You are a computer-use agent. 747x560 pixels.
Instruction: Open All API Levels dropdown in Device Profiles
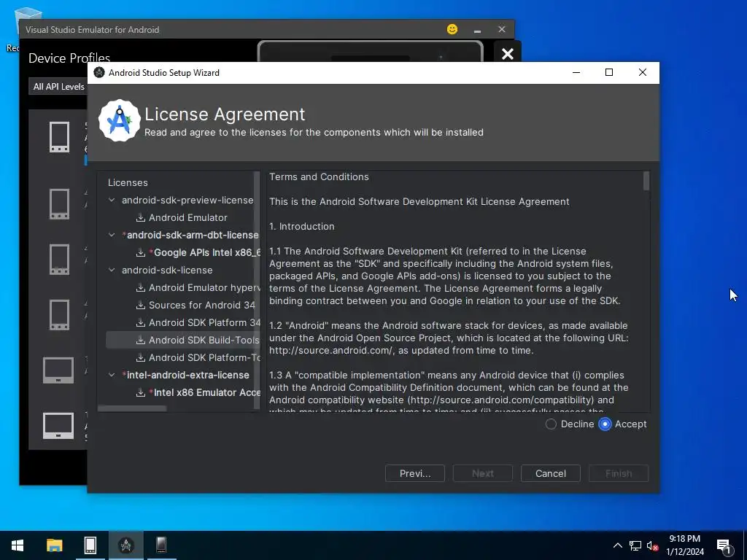point(58,87)
